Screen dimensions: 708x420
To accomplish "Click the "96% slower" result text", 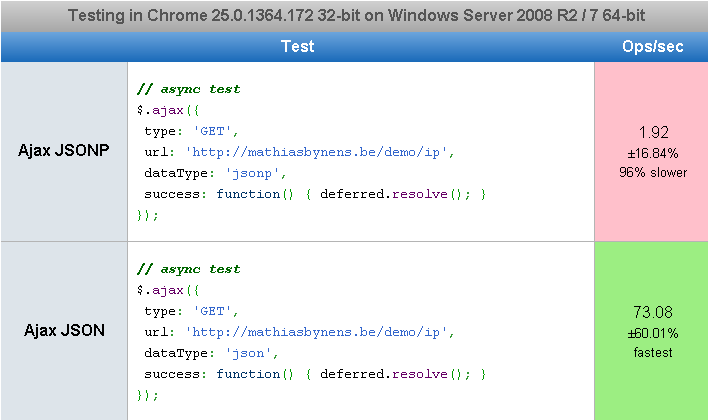I will (x=653, y=172).
